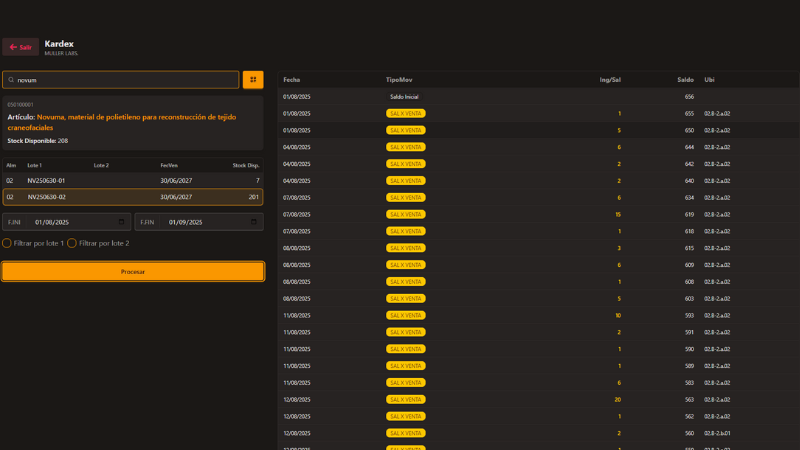Click the saldo value 615
The height and width of the screenshot is (450, 800).
point(689,248)
